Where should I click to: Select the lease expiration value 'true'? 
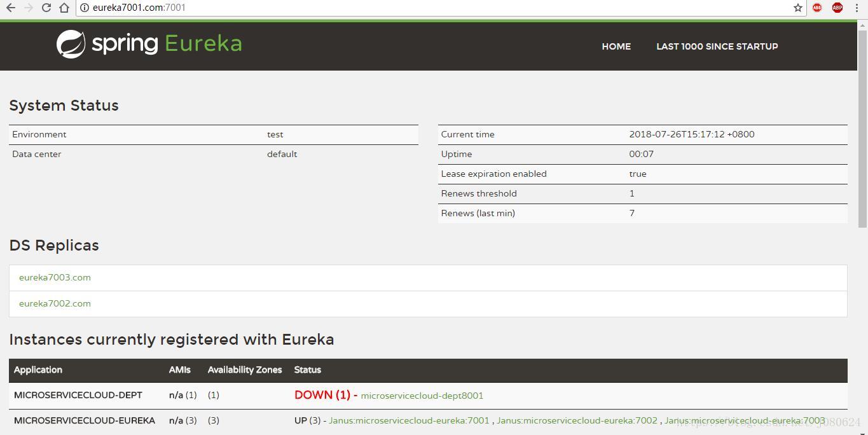[x=638, y=174]
